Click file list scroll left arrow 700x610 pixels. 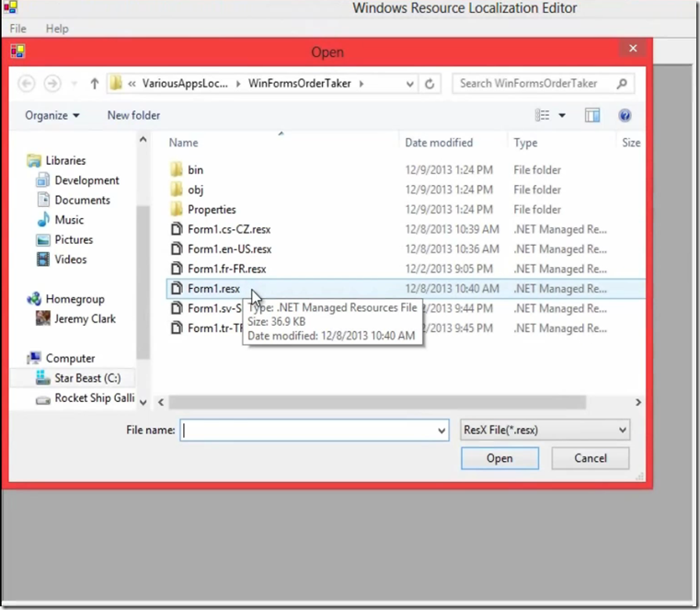(161, 402)
